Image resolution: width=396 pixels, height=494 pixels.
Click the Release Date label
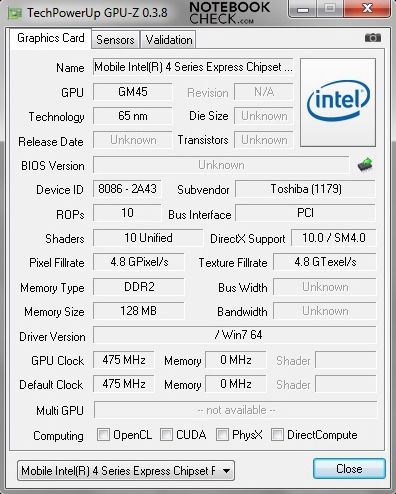coord(51,142)
